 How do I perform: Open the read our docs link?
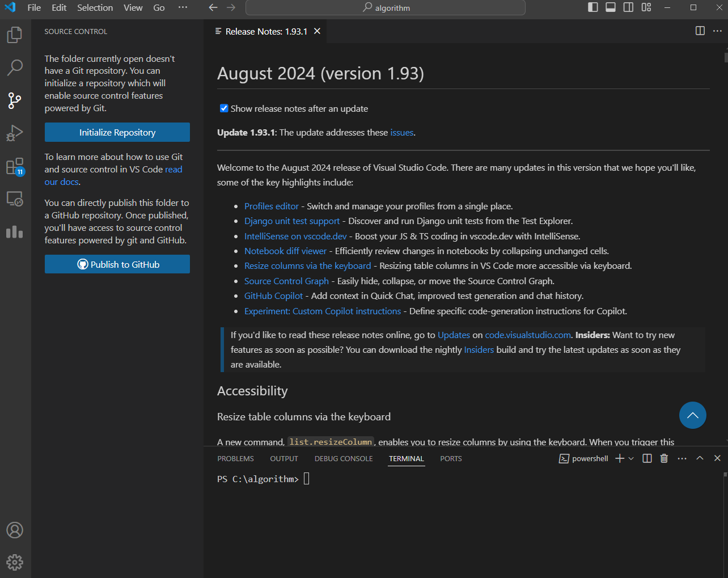click(173, 169)
